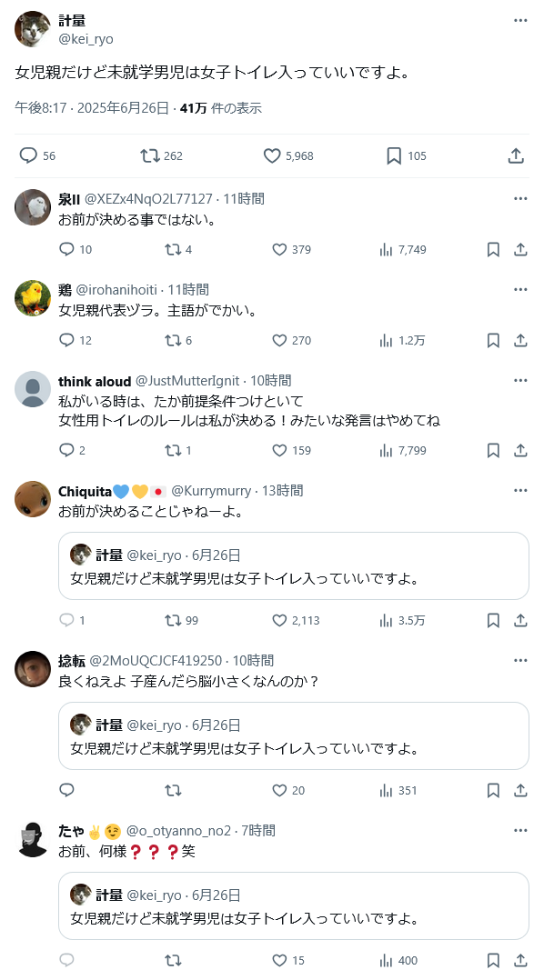This screenshot has height=980, width=544.
Task: Open more options for the main post
Action: 520,20
